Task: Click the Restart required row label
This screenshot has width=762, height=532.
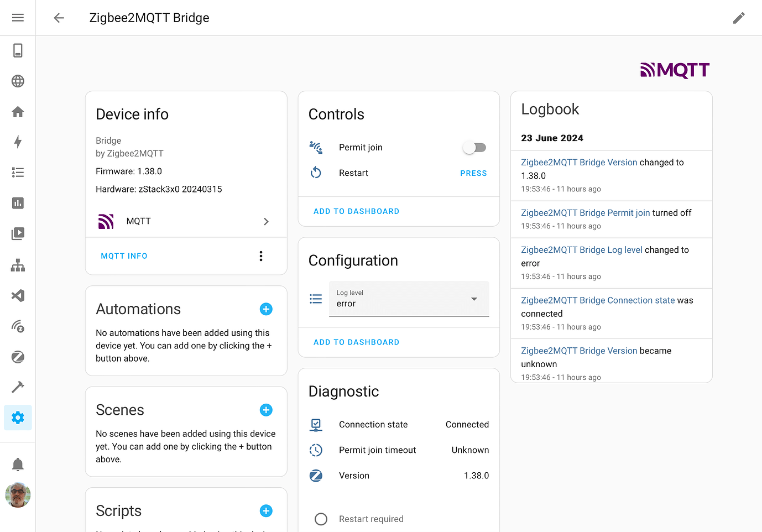Action: click(371, 519)
